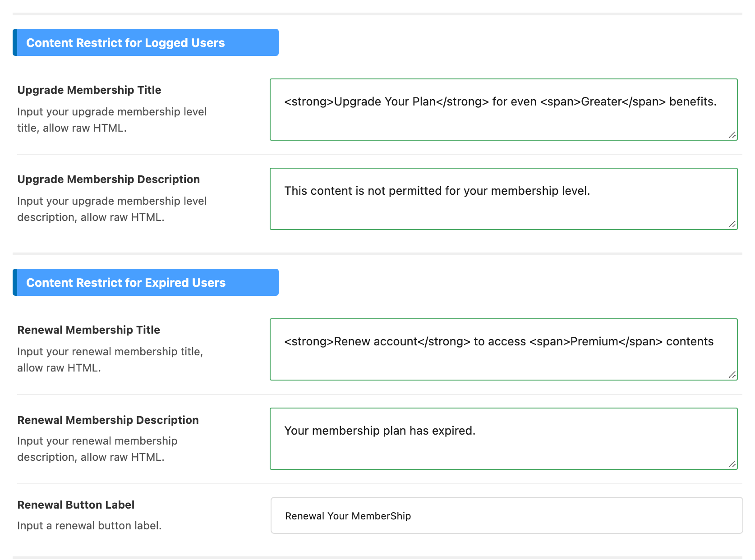Click the Upgrade Membership Title textarea
The image size is (755, 560).
click(504, 110)
